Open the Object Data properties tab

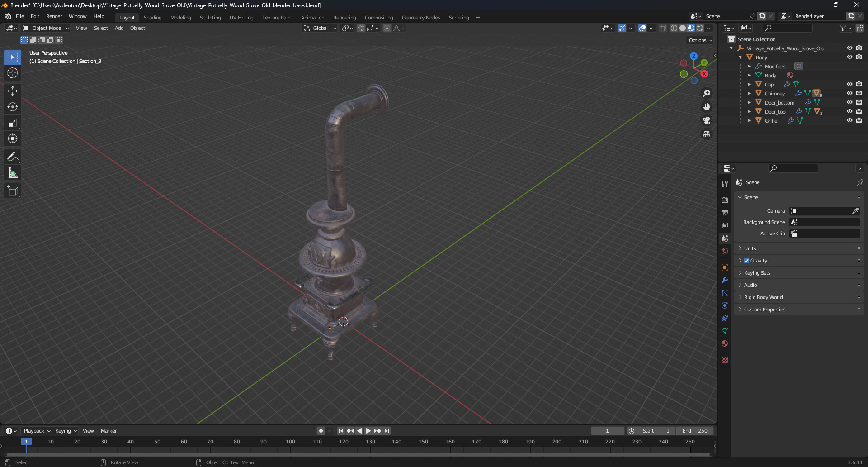725,331
